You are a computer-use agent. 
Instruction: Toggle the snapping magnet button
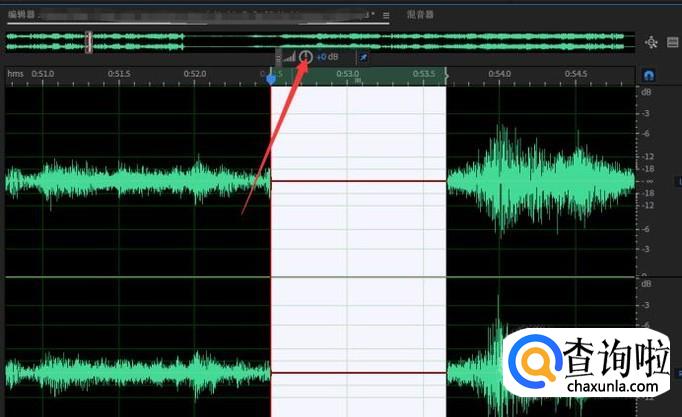649,75
